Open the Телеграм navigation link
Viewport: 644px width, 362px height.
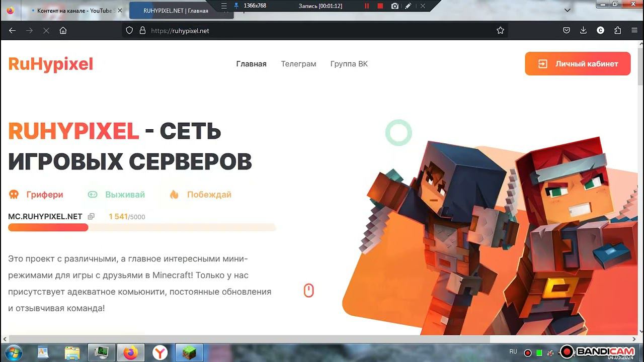click(298, 64)
